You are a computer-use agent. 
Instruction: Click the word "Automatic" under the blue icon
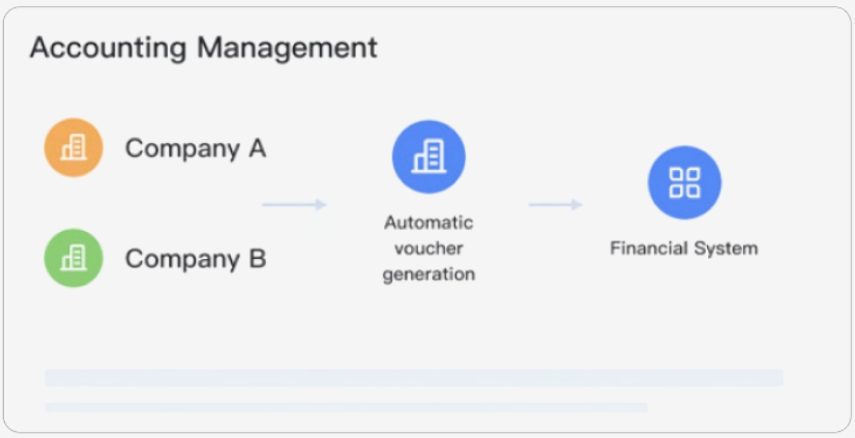(x=429, y=222)
